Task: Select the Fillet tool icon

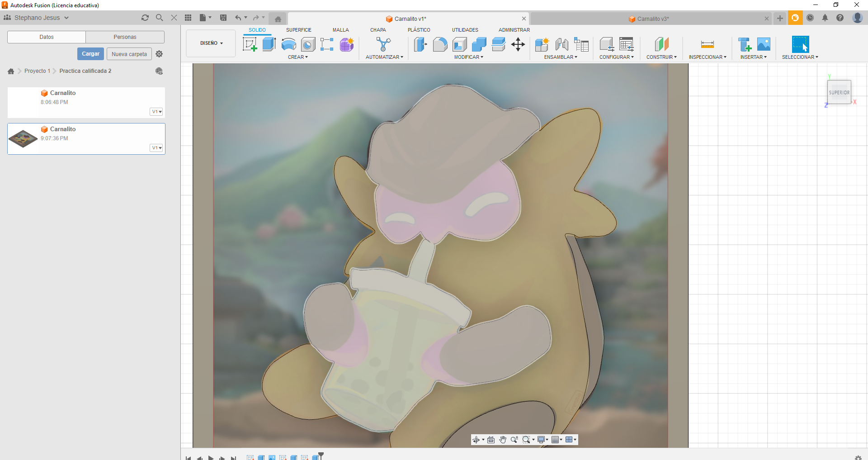Action: coord(440,44)
